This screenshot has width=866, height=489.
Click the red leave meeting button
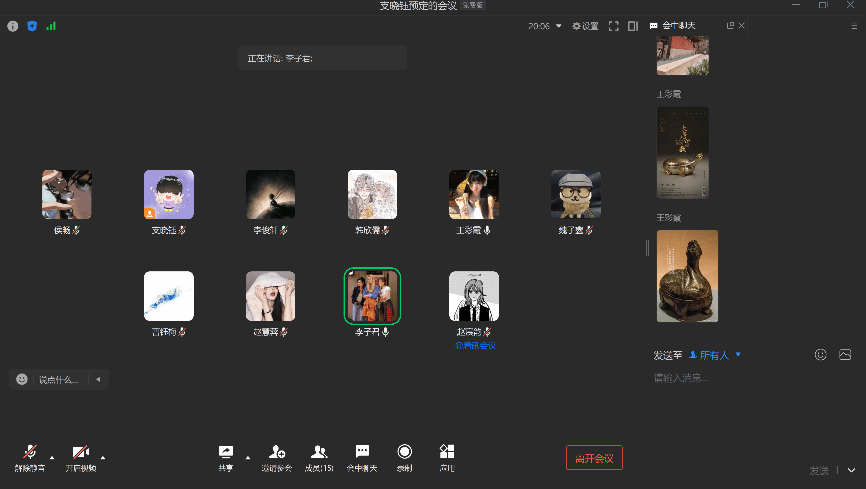(594, 458)
